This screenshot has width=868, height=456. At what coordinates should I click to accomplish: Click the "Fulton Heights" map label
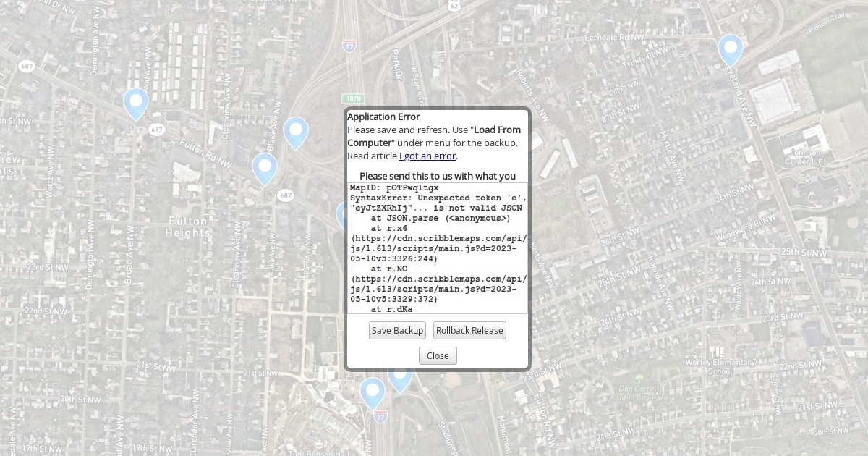(187, 227)
